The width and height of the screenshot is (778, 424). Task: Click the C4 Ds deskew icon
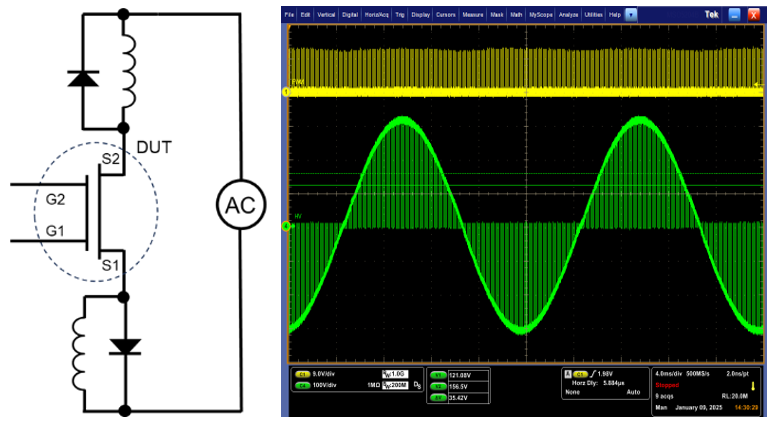pyautogui.click(x=417, y=385)
